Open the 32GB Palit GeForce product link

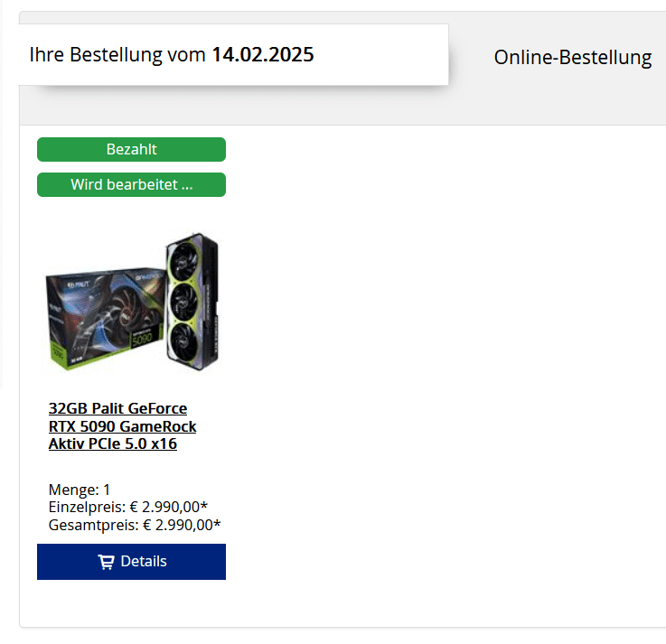[117, 408]
